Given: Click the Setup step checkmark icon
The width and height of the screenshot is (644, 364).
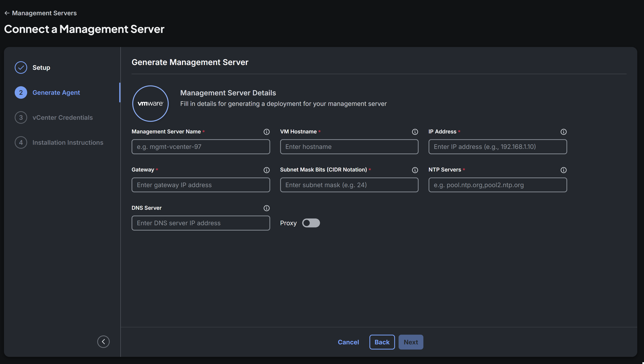Looking at the screenshot, I should (21, 67).
